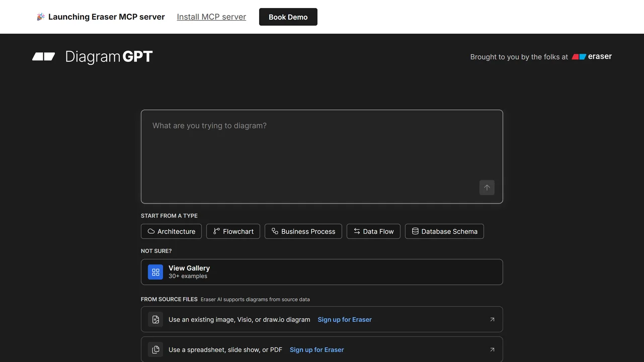Click the cloud icon on Architecture chip
This screenshot has height=362, width=644.
[151, 231]
